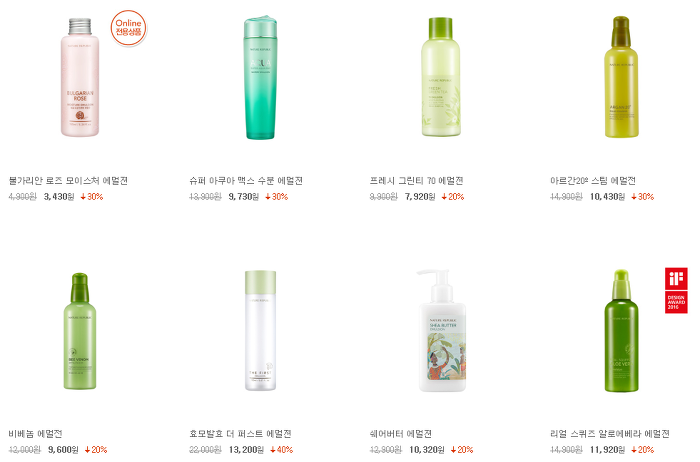Select the Shea Butter pump bottle image
The width and height of the screenshot is (700, 462).
point(442,330)
